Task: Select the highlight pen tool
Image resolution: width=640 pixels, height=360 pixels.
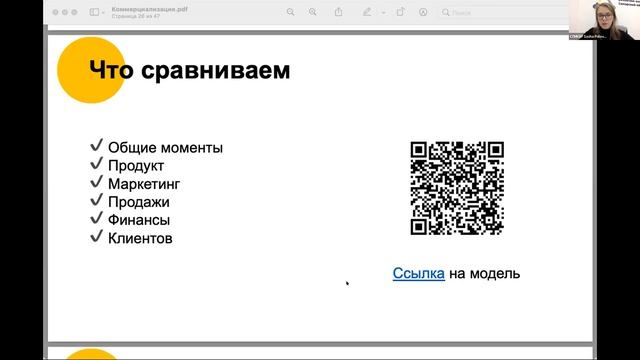Action: (367, 12)
